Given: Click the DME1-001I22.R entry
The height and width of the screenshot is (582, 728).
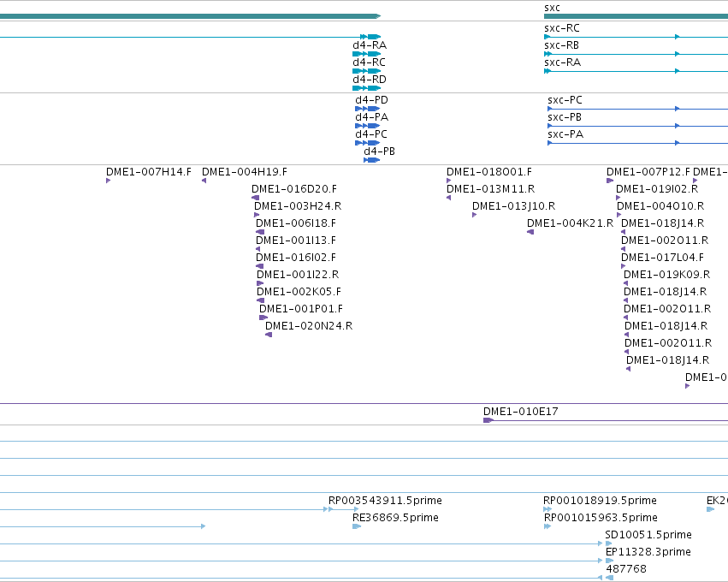Looking at the screenshot, I should [298, 275].
